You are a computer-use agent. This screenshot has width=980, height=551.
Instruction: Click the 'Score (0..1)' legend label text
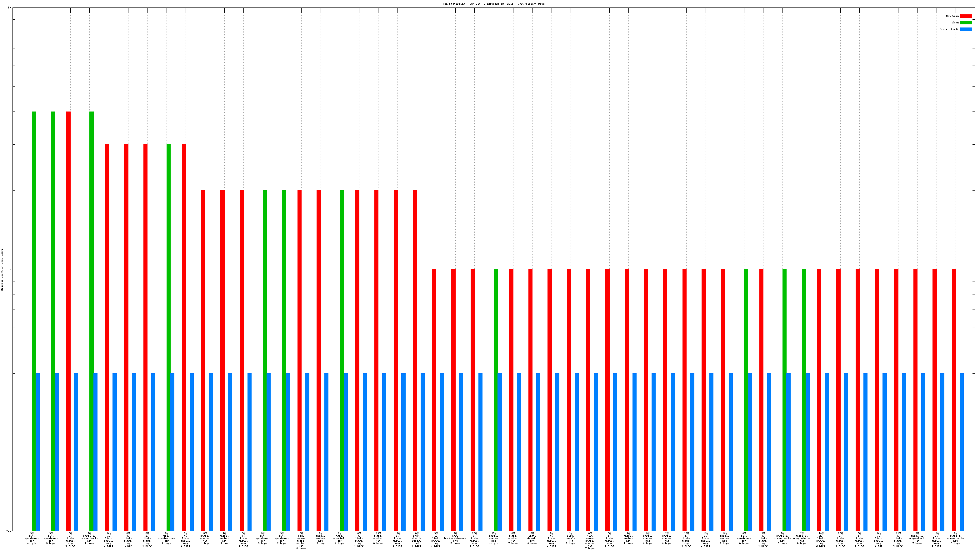pos(949,29)
